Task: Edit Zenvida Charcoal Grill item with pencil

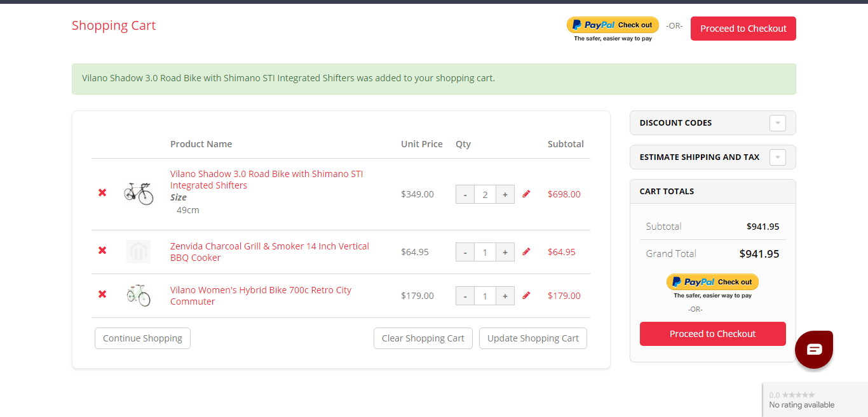Action: pos(526,251)
